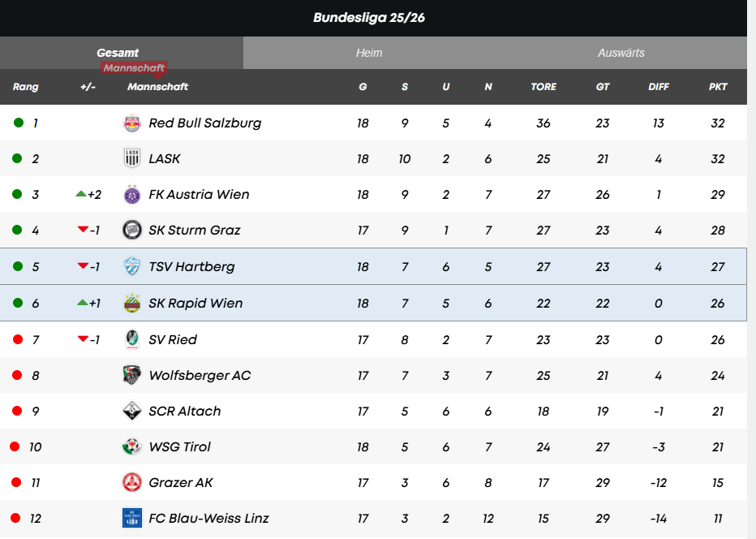
Task: Click the TORE column header
Action: pyautogui.click(x=543, y=87)
